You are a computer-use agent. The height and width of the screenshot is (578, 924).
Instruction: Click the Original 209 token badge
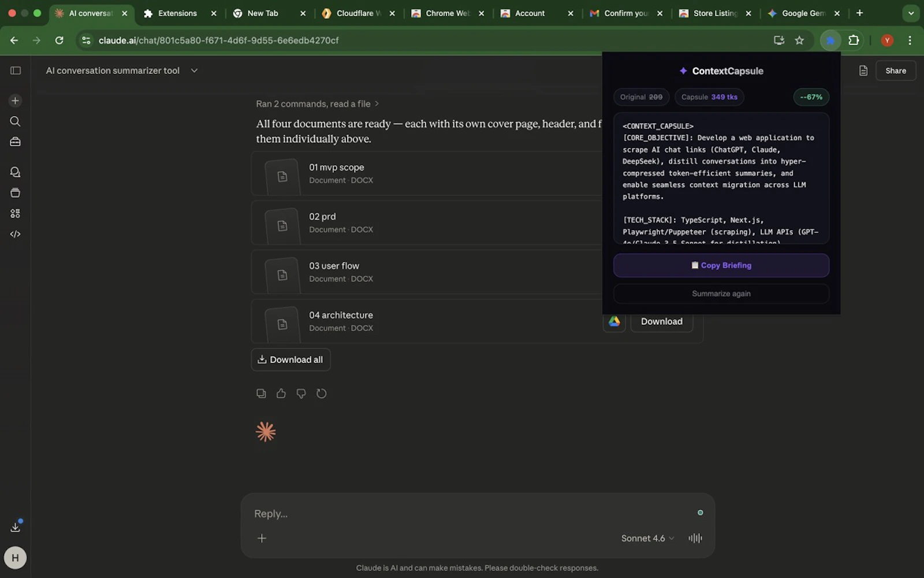pyautogui.click(x=642, y=97)
